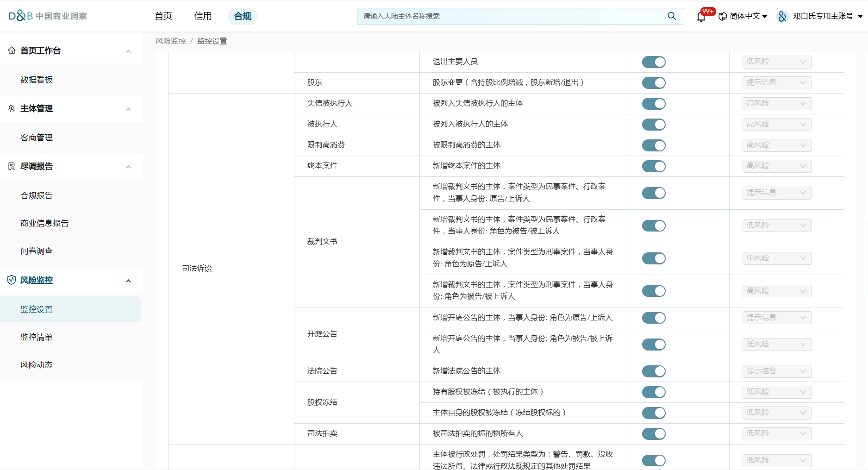Click the 风险监控 breadcrumb link

[x=171, y=41]
